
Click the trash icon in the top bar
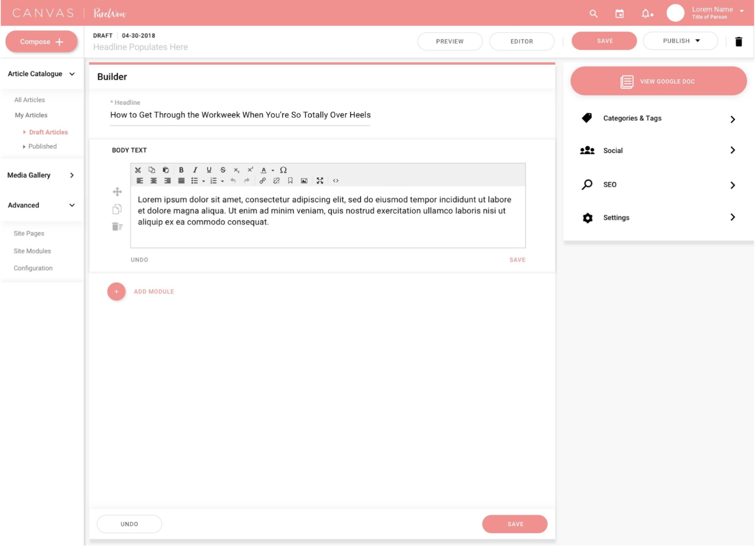pos(739,42)
